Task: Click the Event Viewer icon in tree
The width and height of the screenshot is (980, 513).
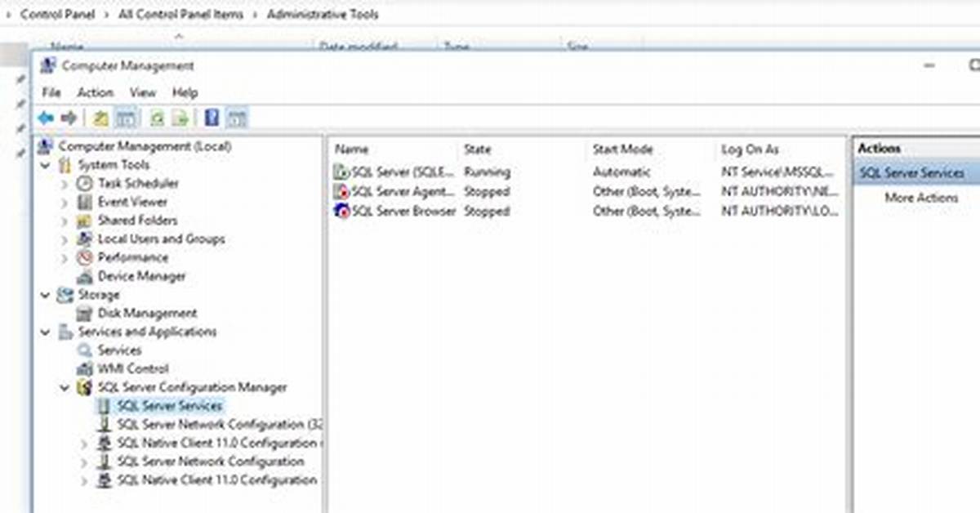Action: coord(85,202)
